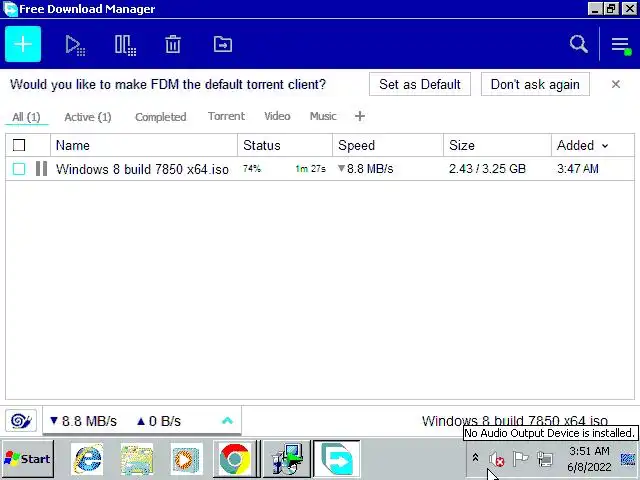Click the status bar upload speed 0 B/s
Viewport: 640px width, 480px height.
click(159, 421)
